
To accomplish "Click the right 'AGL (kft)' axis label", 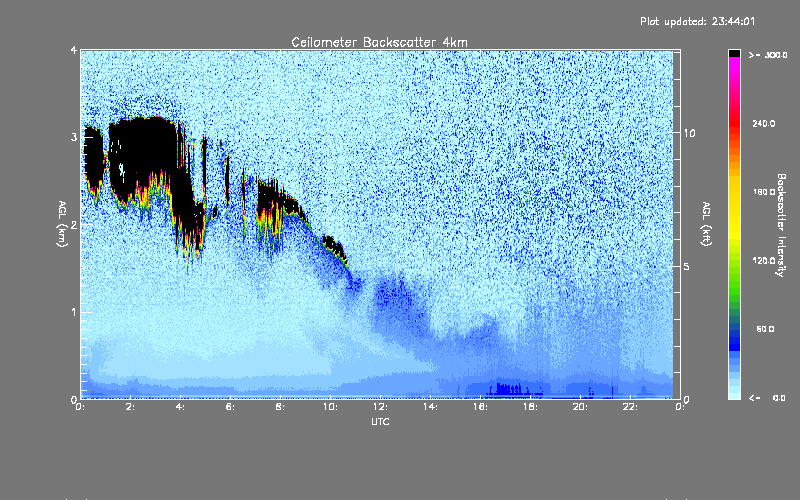I will pos(706,224).
